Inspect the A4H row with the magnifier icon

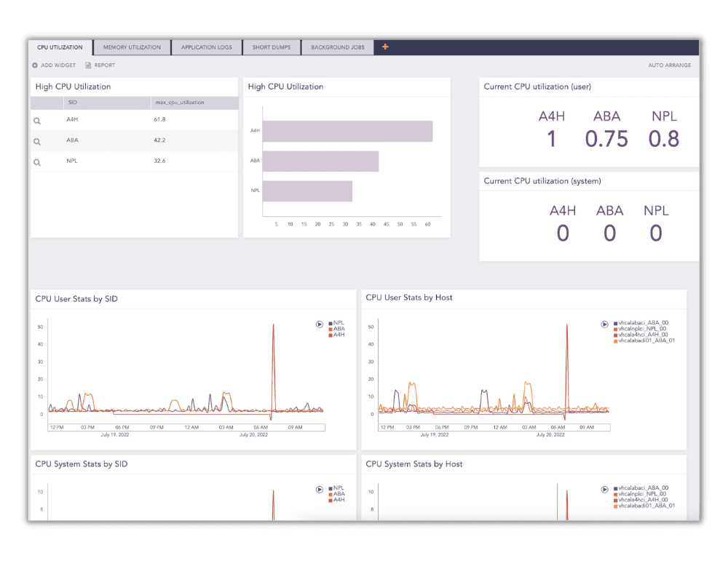[x=37, y=121]
